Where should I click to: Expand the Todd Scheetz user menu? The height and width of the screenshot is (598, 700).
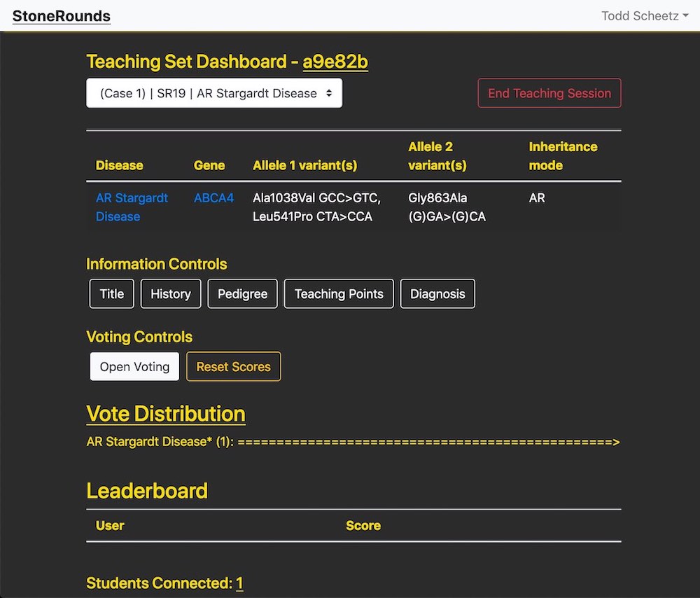coord(644,15)
